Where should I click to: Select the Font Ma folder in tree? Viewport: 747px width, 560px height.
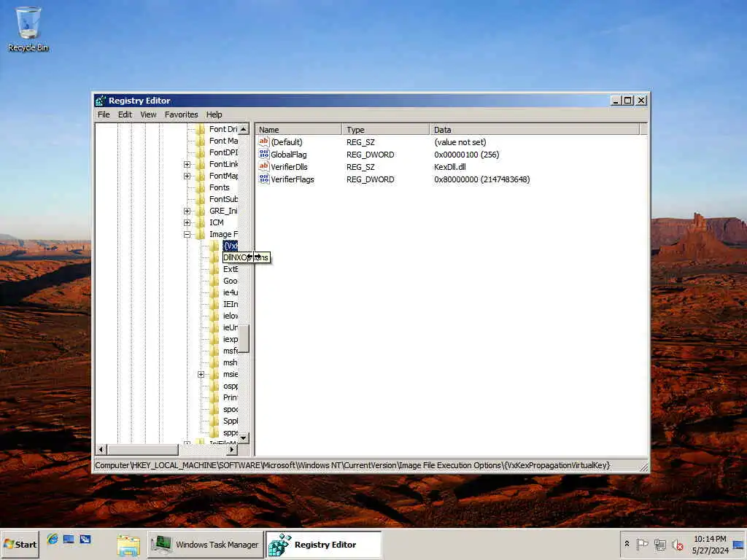pyautogui.click(x=223, y=141)
